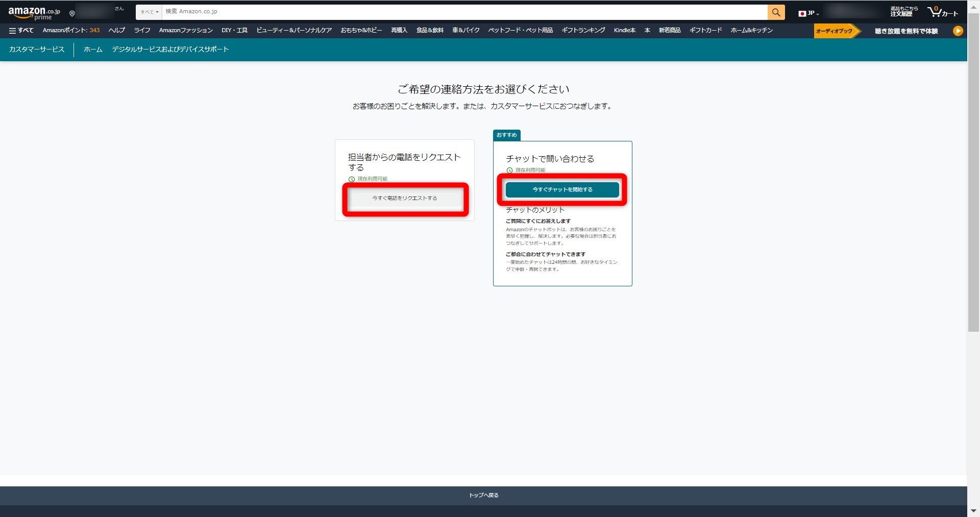980x517 pixels.
Task: Open the hamburger すべて menu
Action: [x=21, y=31]
